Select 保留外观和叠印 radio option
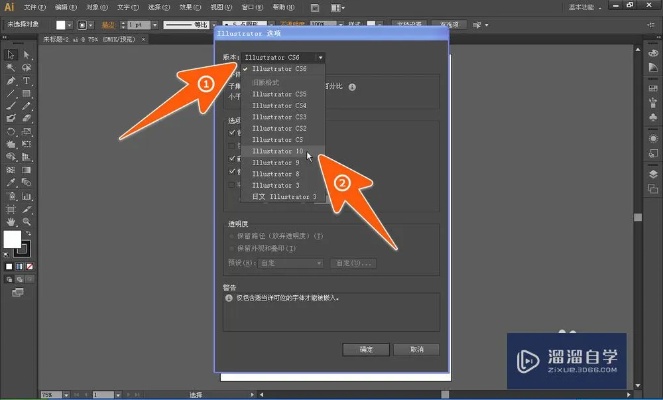Viewport: 663px width, 400px height. (232, 248)
